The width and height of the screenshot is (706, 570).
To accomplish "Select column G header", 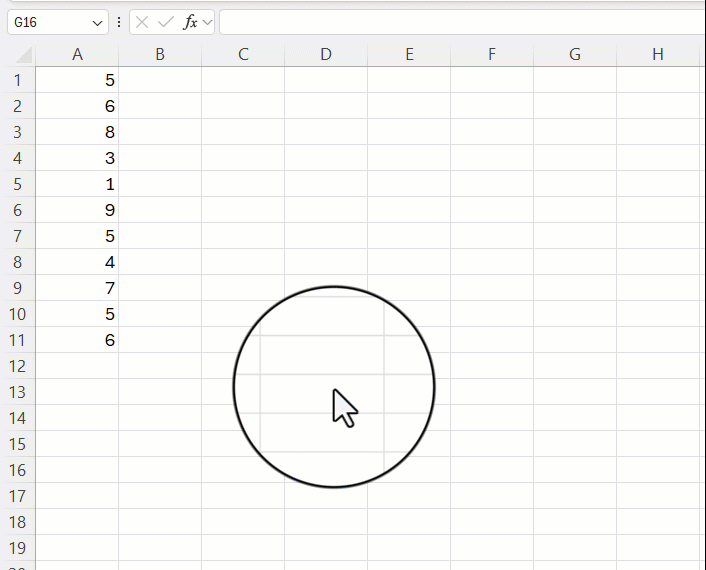I will click(575, 54).
